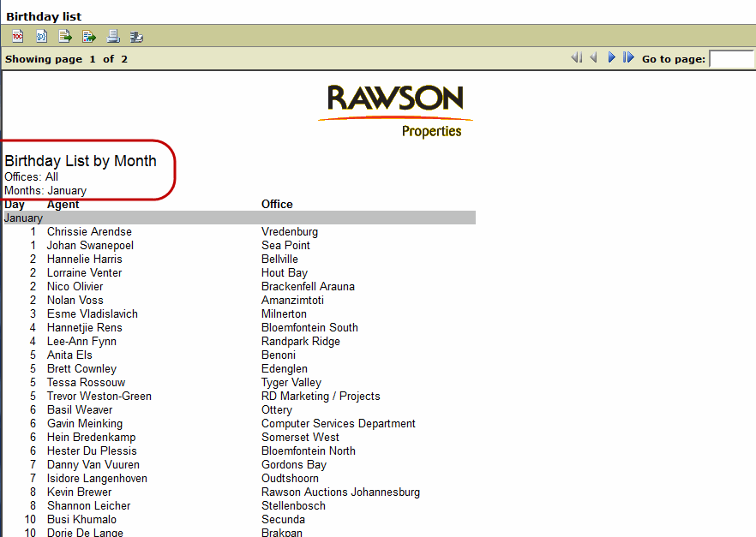Screen dimensions: 756x537
Task: Toggle the table of contents (TOC) icon
Action: (x=17, y=36)
